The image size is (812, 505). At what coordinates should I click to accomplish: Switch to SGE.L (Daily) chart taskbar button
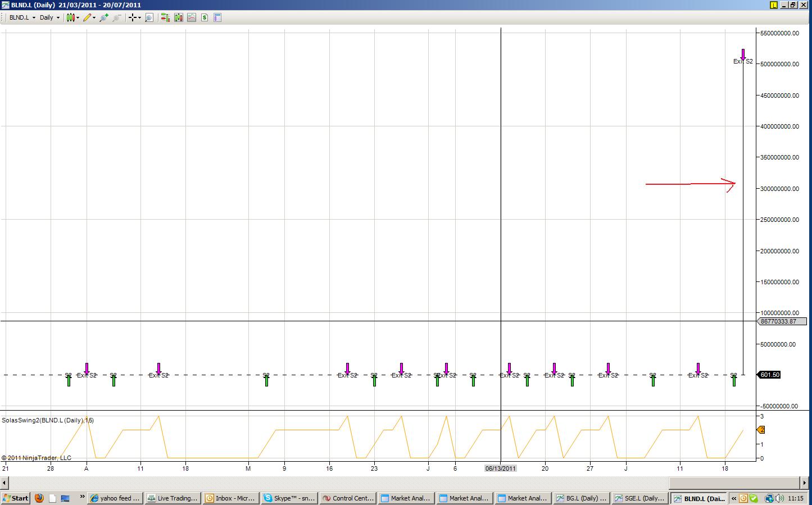tap(639, 498)
